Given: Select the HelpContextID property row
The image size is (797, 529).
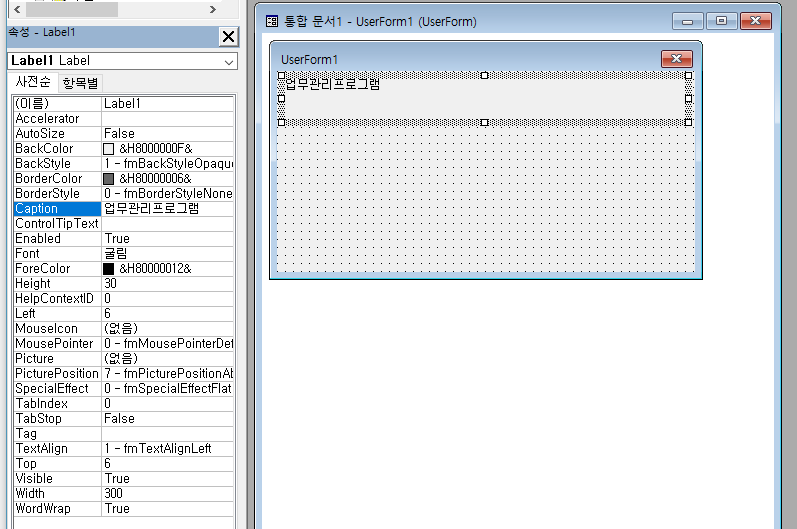Looking at the screenshot, I should point(124,299).
